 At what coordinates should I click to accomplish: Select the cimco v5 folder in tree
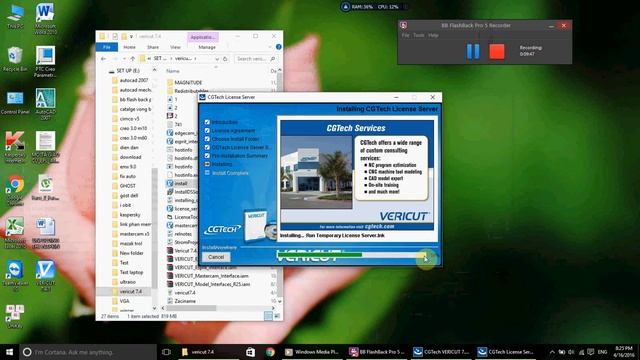129,119
